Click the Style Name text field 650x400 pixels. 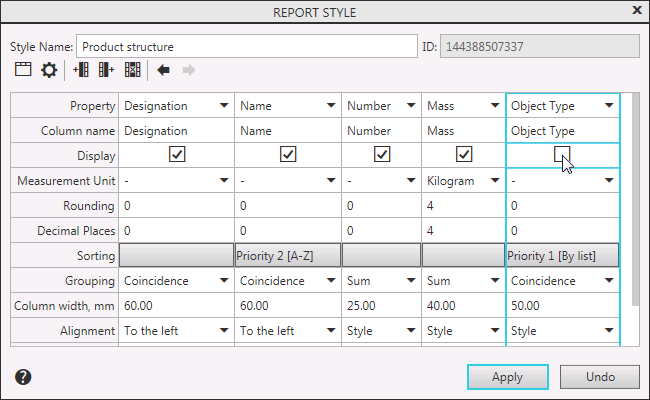click(246, 46)
